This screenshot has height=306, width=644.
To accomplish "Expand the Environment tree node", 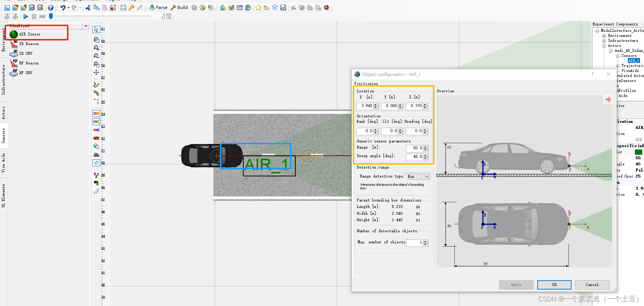I will [x=604, y=36].
